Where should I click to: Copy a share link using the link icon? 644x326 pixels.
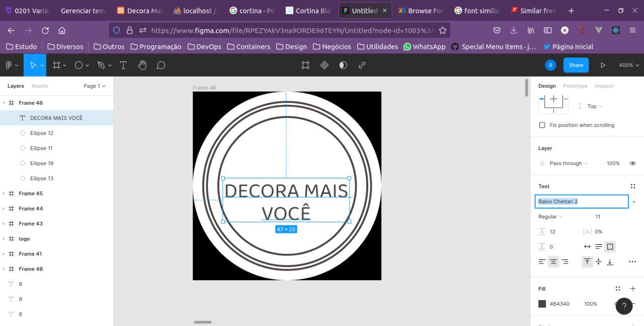click(361, 65)
